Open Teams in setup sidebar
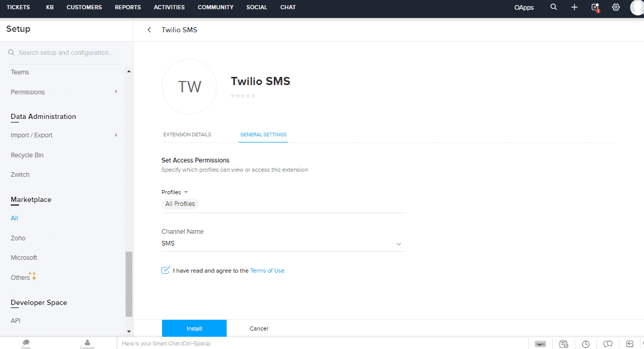The height and width of the screenshot is (349, 644). 20,72
